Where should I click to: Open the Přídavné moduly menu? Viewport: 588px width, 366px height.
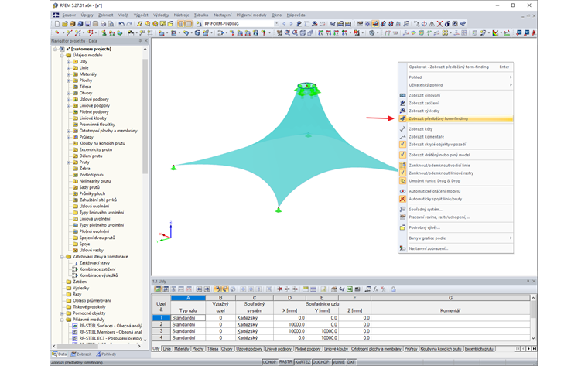(x=251, y=15)
